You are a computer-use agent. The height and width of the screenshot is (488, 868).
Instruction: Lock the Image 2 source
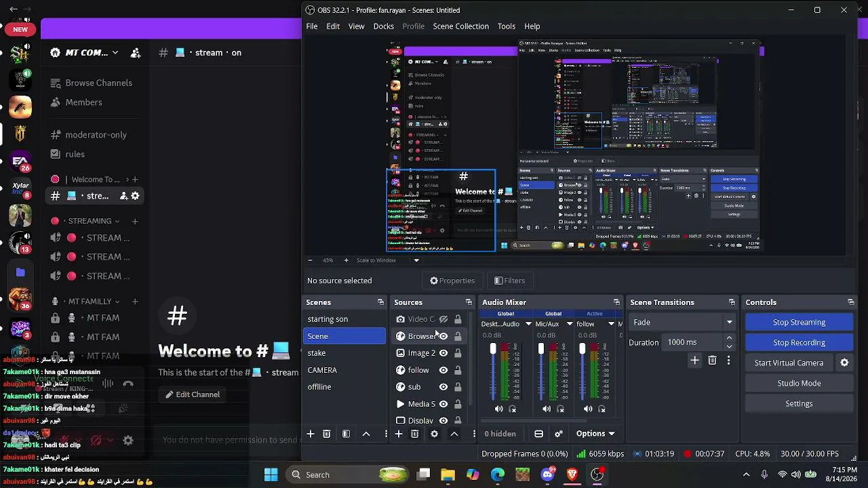pos(458,353)
